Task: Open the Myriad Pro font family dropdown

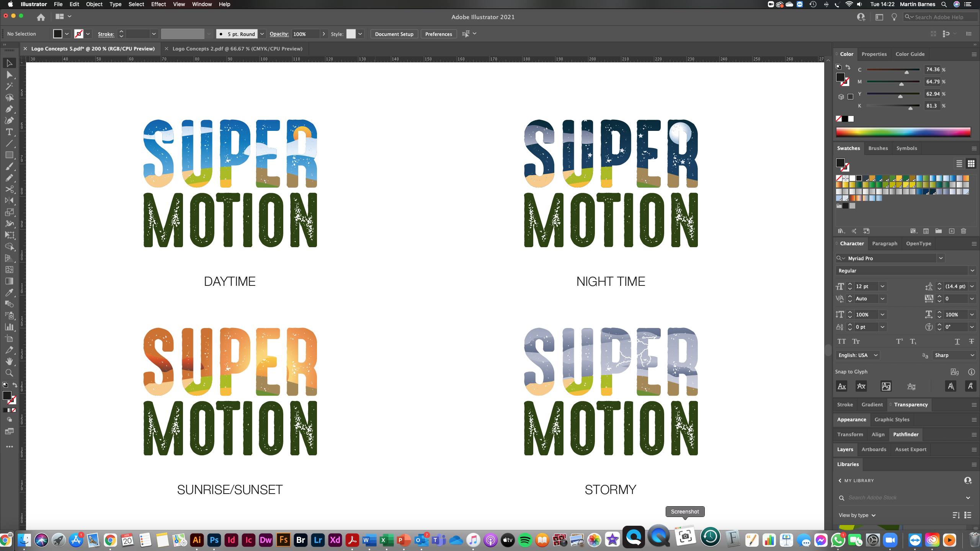Action: (941, 258)
